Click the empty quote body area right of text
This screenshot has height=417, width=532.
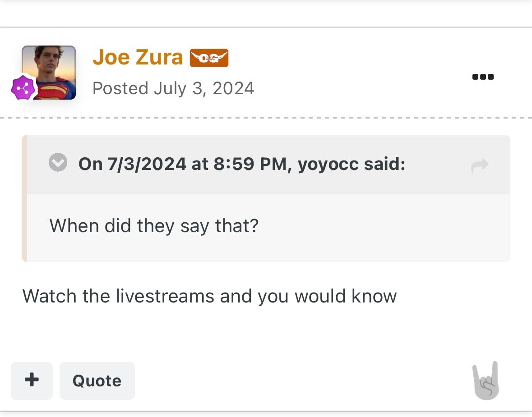click(x=384, y=226)
